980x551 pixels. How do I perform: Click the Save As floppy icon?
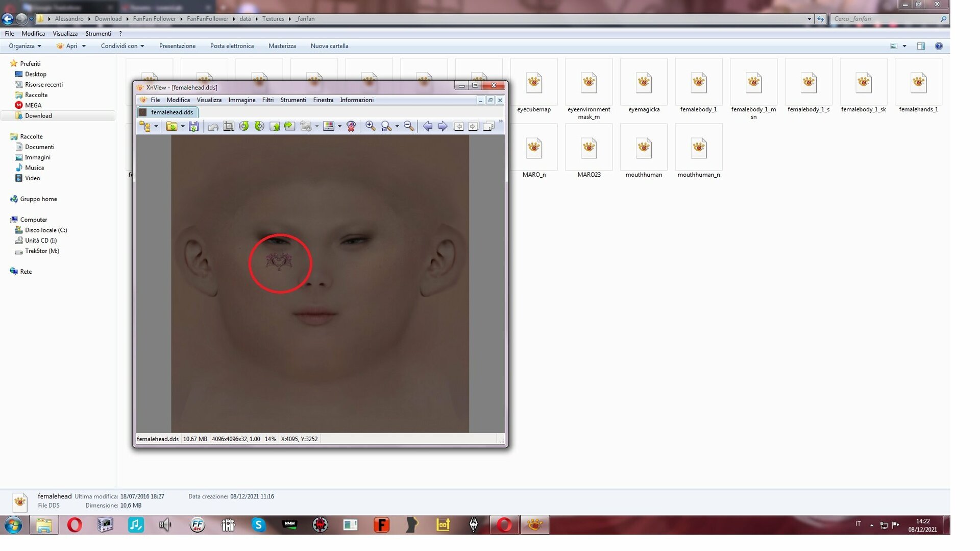pos(193,127)
